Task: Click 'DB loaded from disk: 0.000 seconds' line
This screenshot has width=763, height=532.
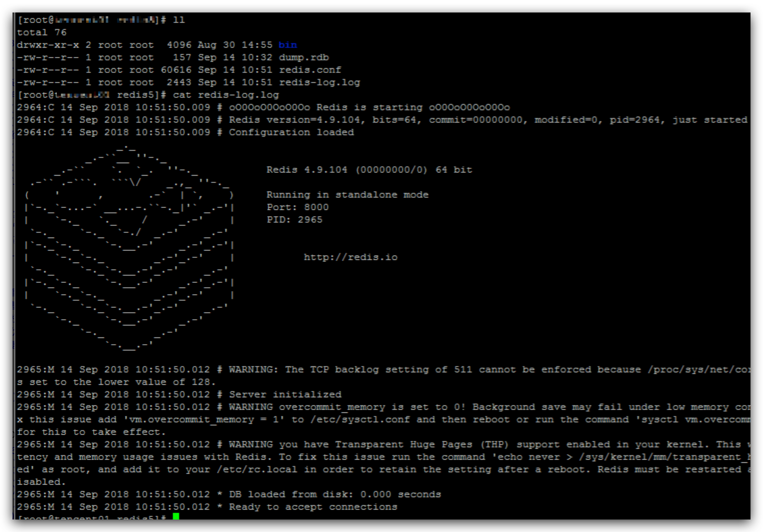Action: (335, 495)
